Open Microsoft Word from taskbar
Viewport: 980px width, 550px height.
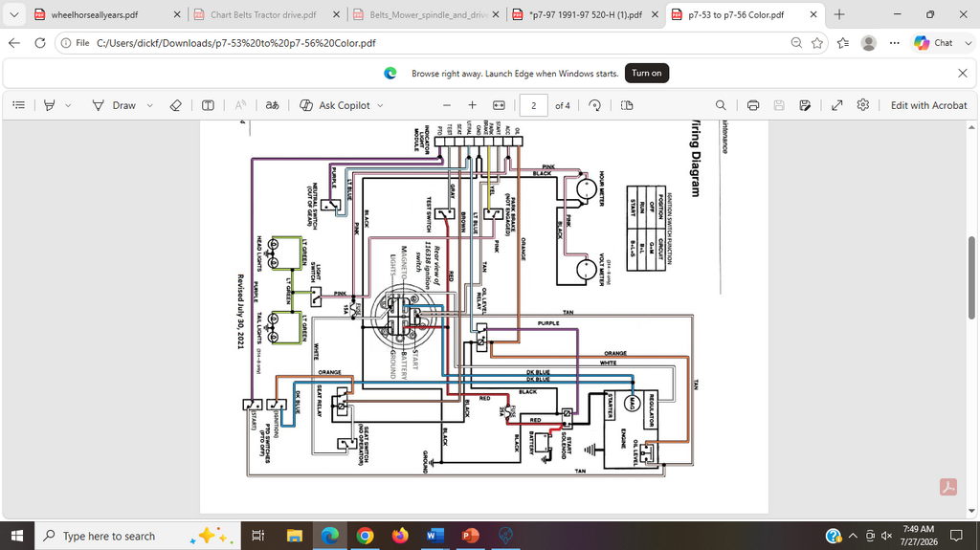point(435,536)
